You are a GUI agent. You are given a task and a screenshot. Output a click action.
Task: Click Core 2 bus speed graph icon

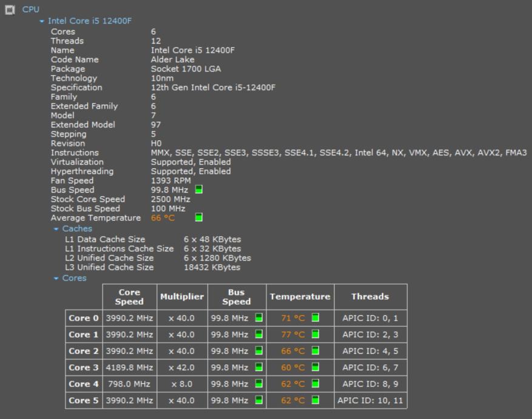(x=259, y=350)
